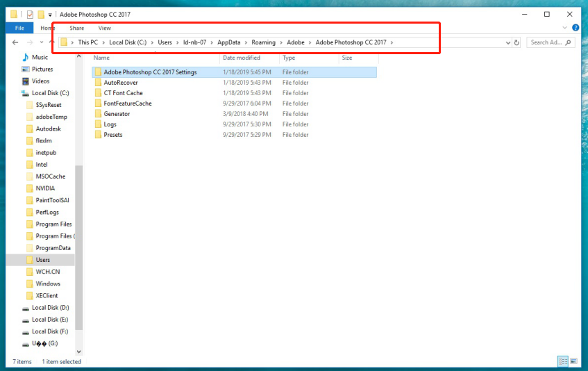Click the AutoRecover folder icon
The height and width of the screenshot is (371, 588).
98,83
